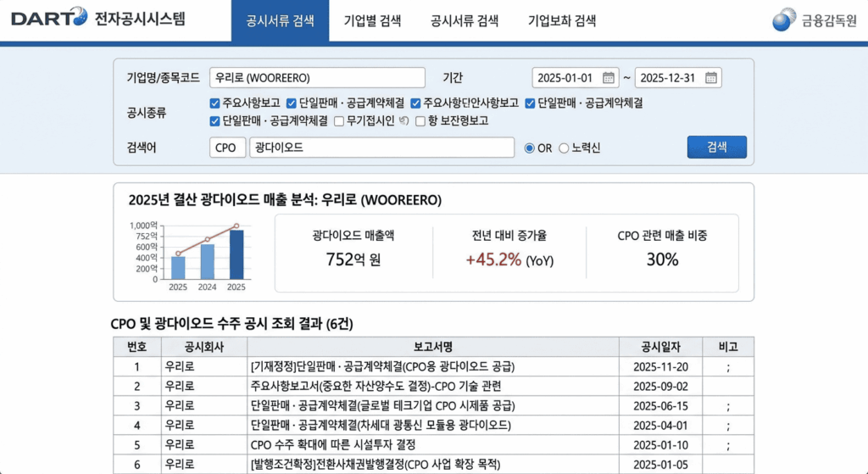This screenshot has width=868, height=474.
Task: Uncheck the 주요사항보고 checkbox
Action: click(214, 103)
